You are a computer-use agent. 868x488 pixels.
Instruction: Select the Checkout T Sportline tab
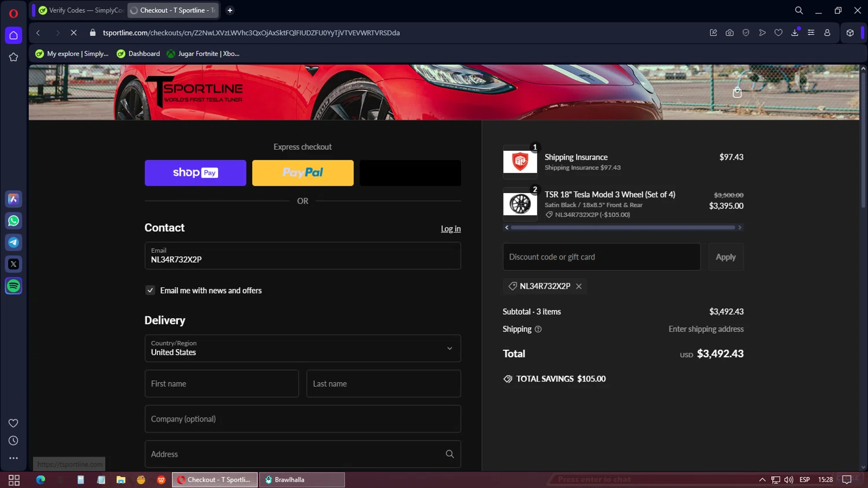174,10
